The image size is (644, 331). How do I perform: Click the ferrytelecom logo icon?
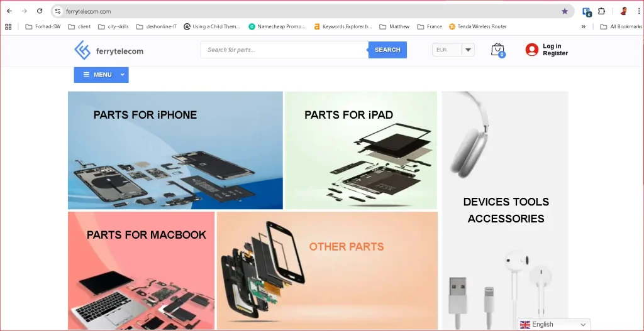[x=82, y=50]
